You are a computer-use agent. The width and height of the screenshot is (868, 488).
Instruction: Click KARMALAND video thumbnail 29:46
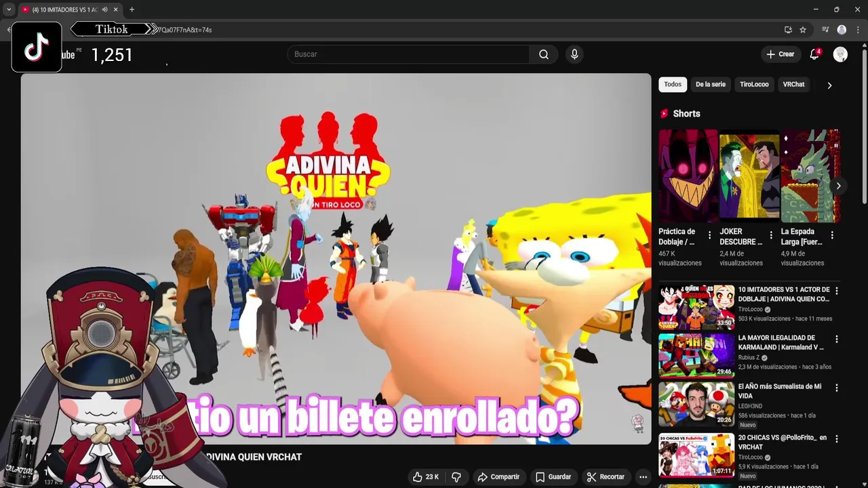pyautogui.click(x=696, y=355)
